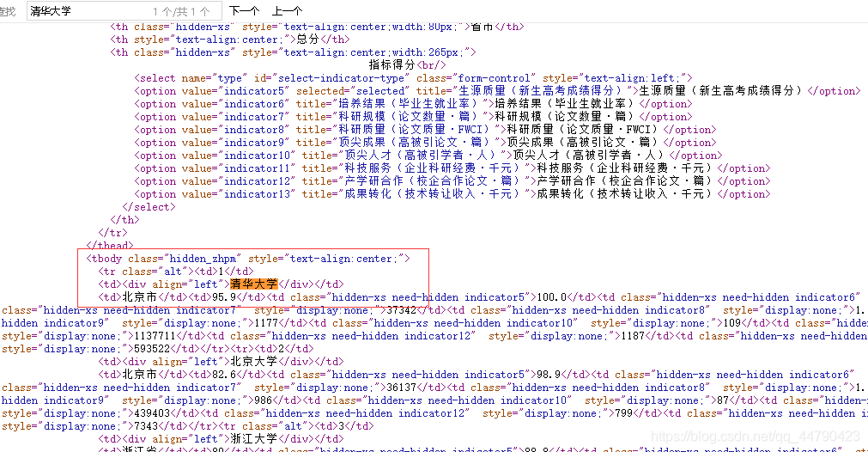The width and height of the screenshot is (868, 452).
Task: Click the 上一个 find-previous button
Action: pos(287,11)
